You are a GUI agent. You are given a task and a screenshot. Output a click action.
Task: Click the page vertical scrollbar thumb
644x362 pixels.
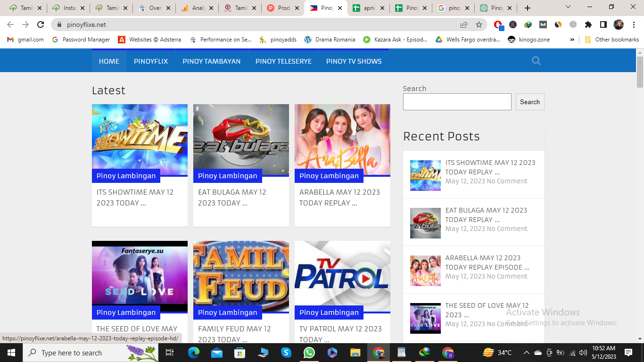[x=640, y=72]
